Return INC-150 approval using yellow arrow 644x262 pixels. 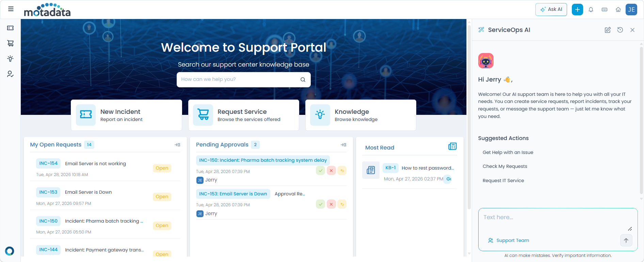[x=342, y=171]
